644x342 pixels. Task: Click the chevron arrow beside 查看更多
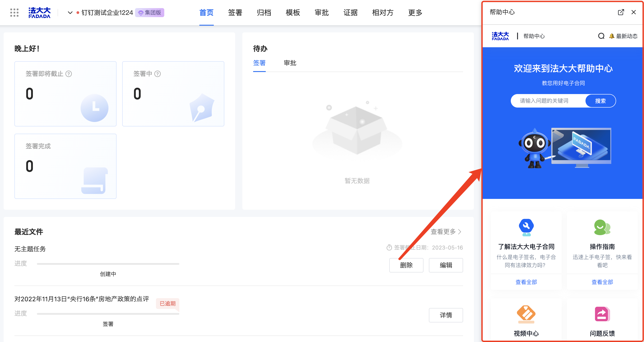click(x=460, y=232)
